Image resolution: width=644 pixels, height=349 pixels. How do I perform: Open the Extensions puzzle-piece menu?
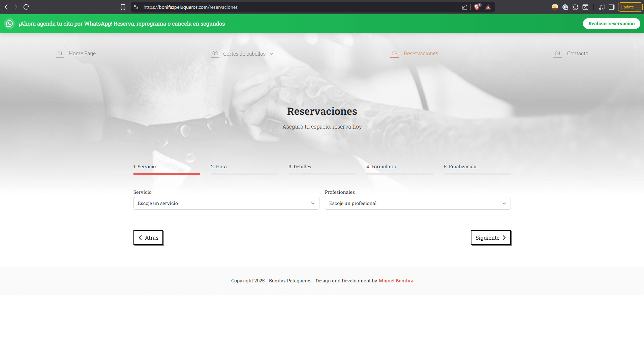click(x=575, y=7)
